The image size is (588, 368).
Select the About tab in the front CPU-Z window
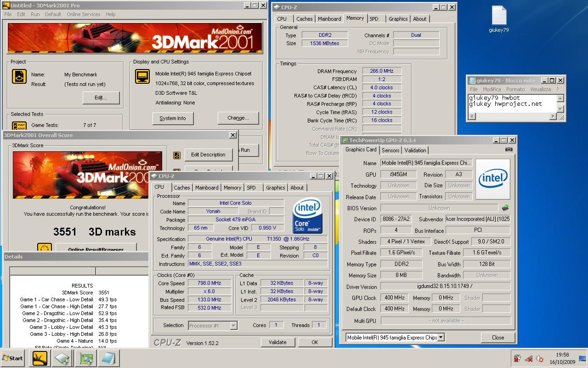coord(297,188)
